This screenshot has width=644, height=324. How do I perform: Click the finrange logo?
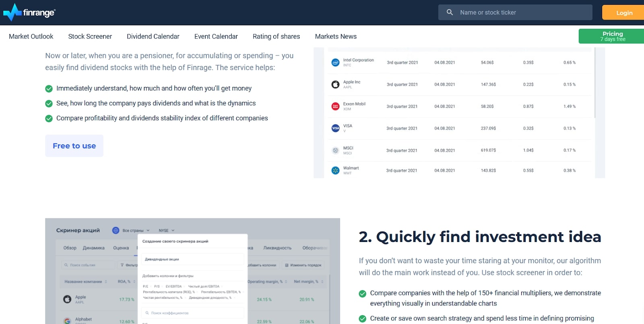[29, 12]
